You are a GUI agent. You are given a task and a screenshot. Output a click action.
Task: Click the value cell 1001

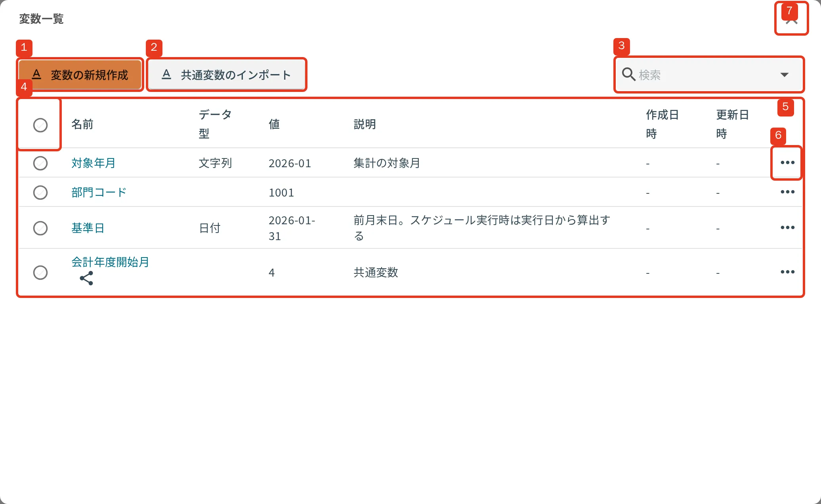point(281,193)
